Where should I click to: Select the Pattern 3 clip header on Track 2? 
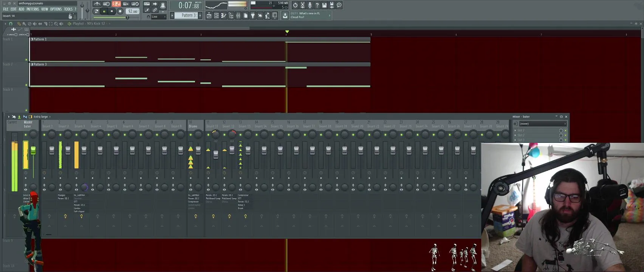point(200,65)
